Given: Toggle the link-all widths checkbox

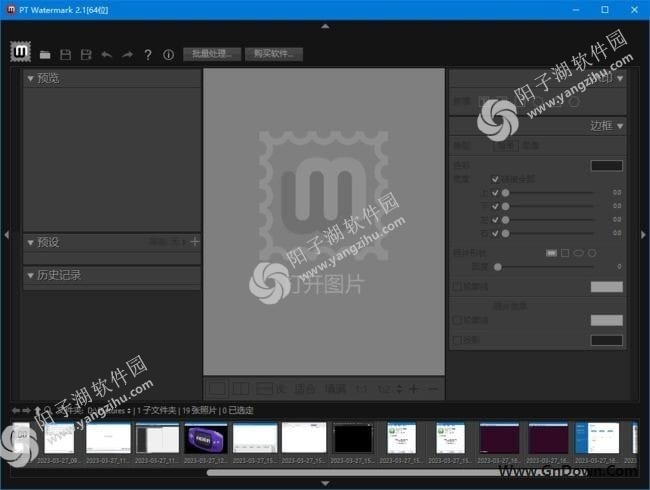Looking at the screenshot, I should coord(495,179).
